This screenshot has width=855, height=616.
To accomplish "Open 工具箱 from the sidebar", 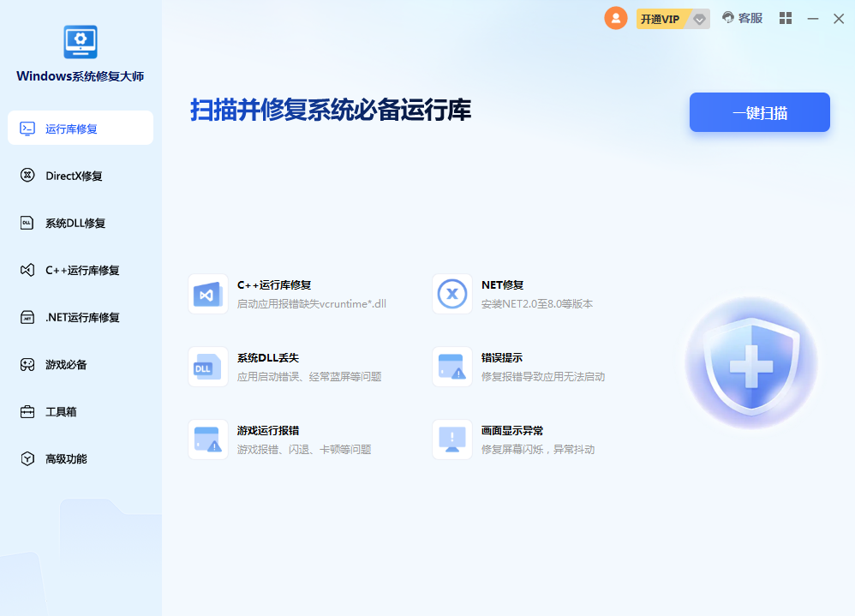I will (81, 411).
